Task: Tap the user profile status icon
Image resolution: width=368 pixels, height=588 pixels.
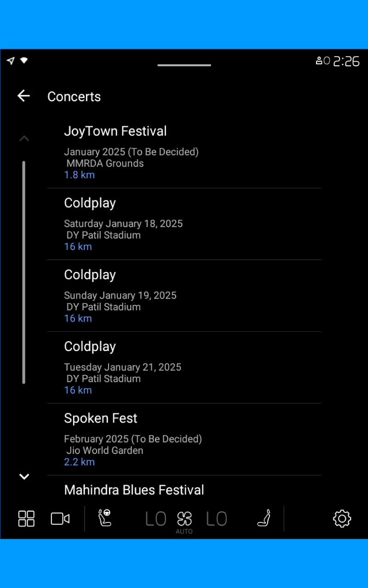Action: click(x=322, y=61)
